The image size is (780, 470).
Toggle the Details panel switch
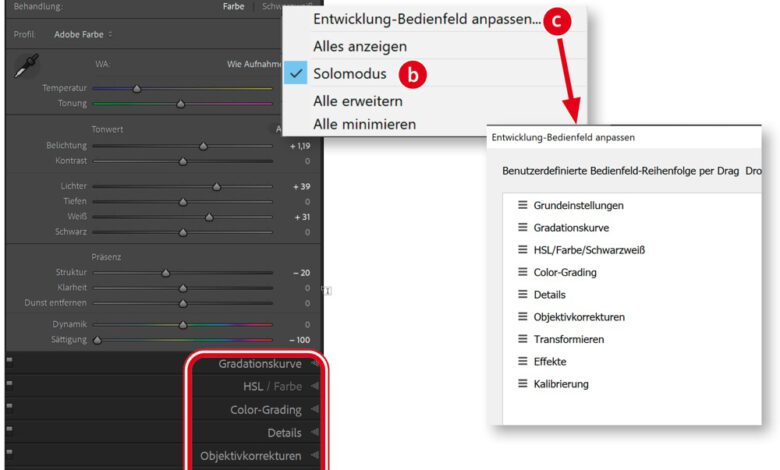pos(9,429)
